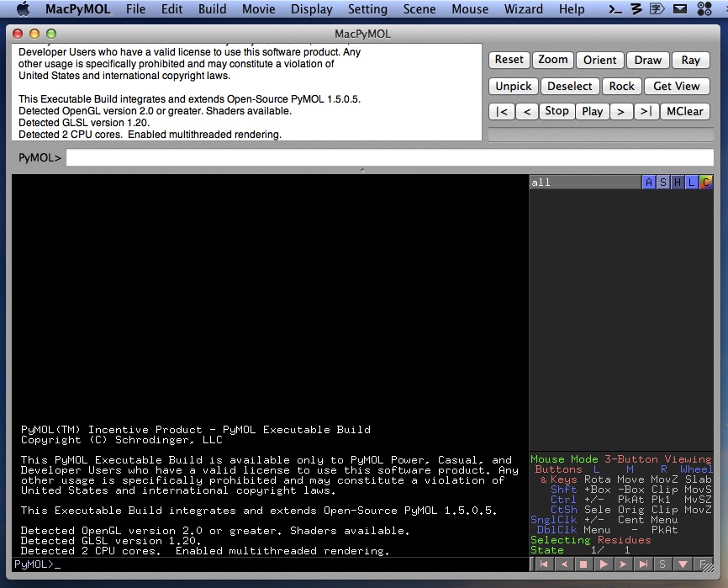
Task: Maximize the MacPyMOL window with green button
Action: point(51,34)
